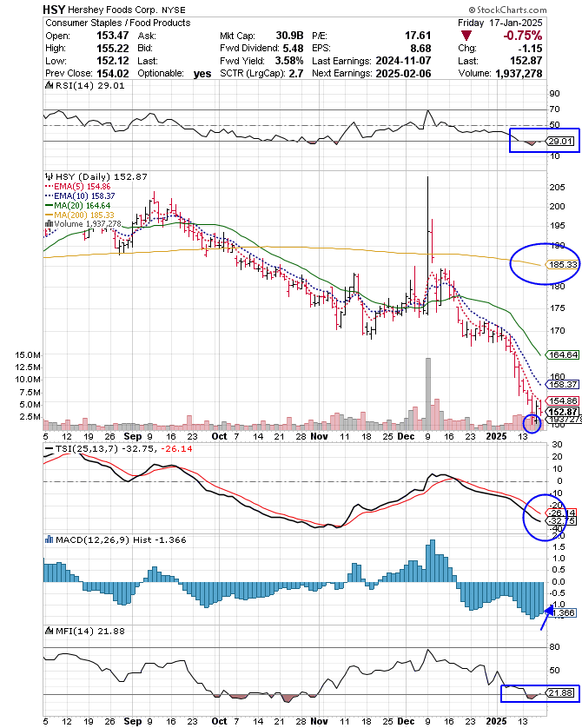This screenshot has height=728, width=582.
Task: Click the EMA(10) 158.37 legend text
Action: (84, 196)
